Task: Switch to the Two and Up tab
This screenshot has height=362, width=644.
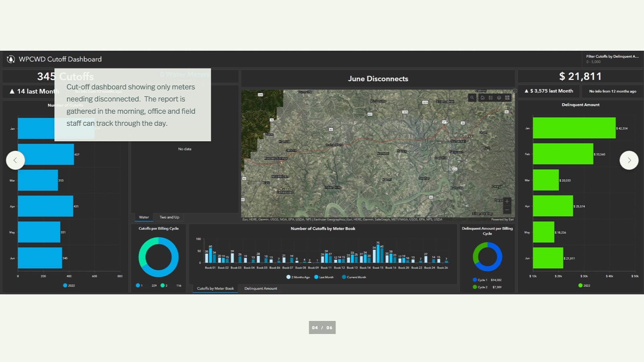Action: point(169,217)
